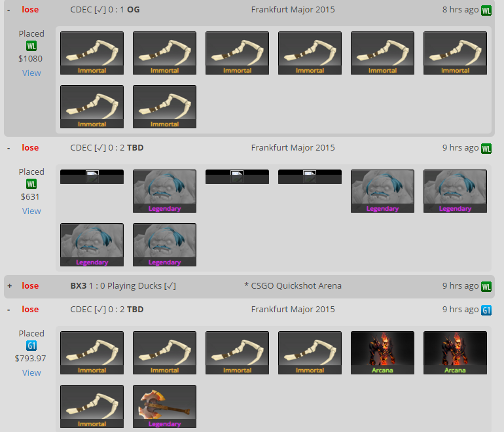Click the WL badge under Placed in the $631 bet
This screenshot has height=432, width=504.
pos(31,184)
